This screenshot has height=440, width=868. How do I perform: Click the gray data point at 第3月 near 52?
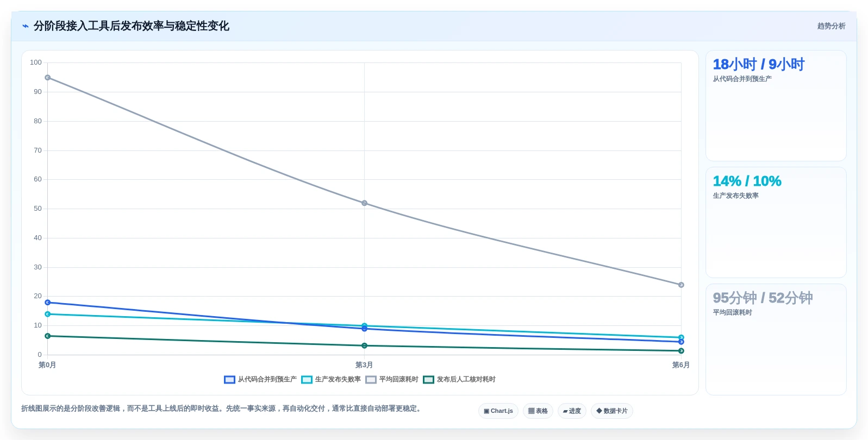pos(364,203)
